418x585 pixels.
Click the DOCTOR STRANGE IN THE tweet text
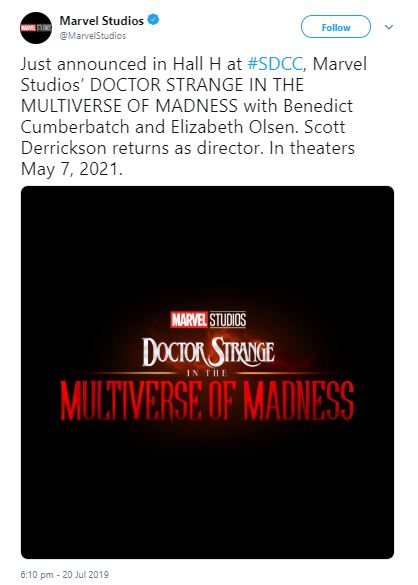[197, 85]
